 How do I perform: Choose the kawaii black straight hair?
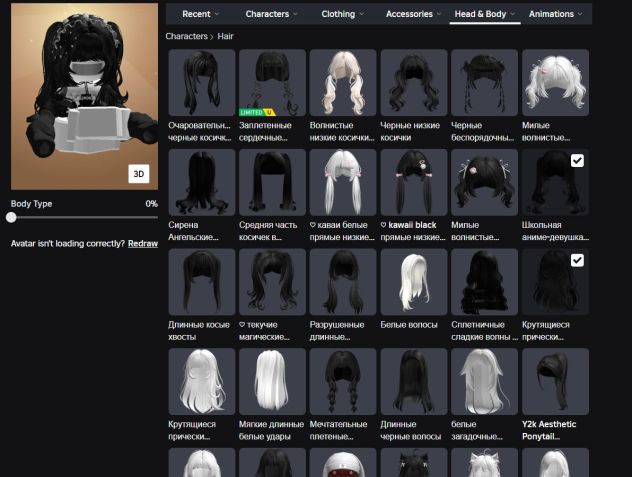[x=414, y=183]
